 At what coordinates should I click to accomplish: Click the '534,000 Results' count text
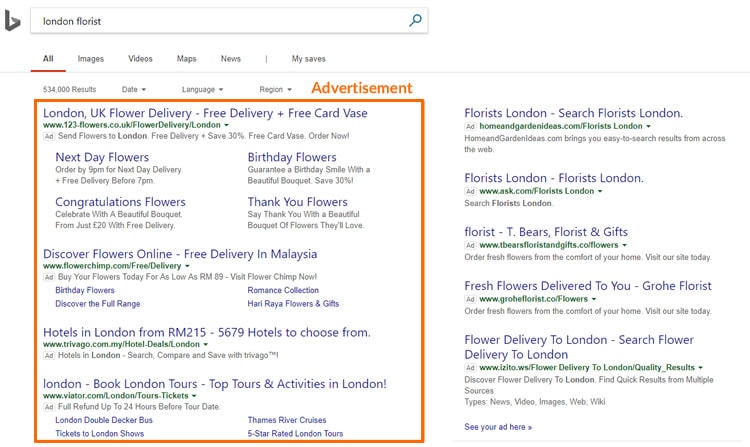click(69, 89)
